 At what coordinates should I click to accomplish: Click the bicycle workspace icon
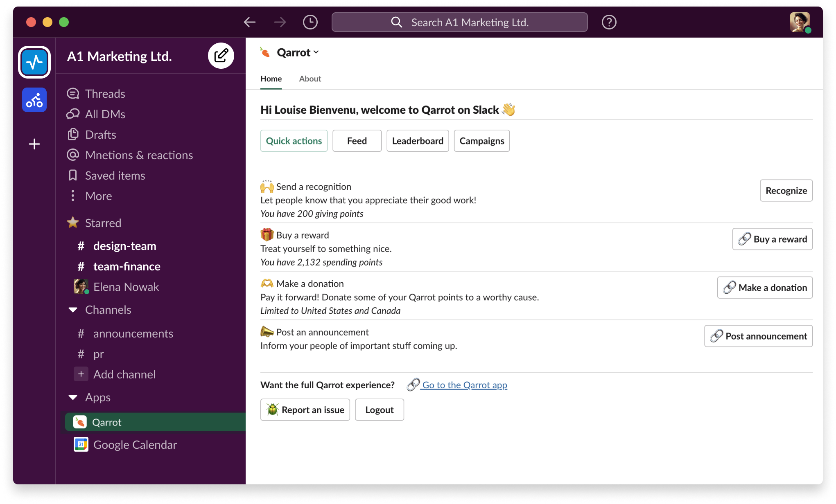point(34,99)
